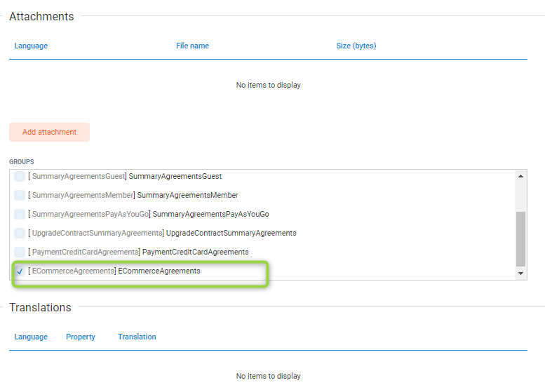Sort translations by Translation column
Viewport: 545px width, 392px height.
click(137, 337)
